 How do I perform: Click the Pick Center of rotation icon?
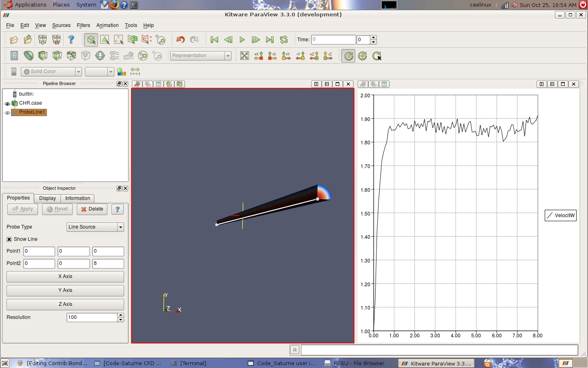tap(376, 56)
